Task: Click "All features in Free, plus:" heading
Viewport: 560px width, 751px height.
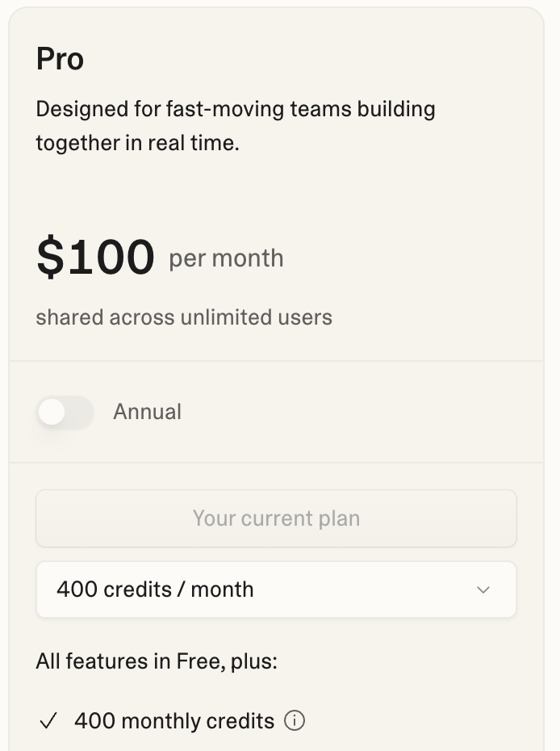Action: 157,662
